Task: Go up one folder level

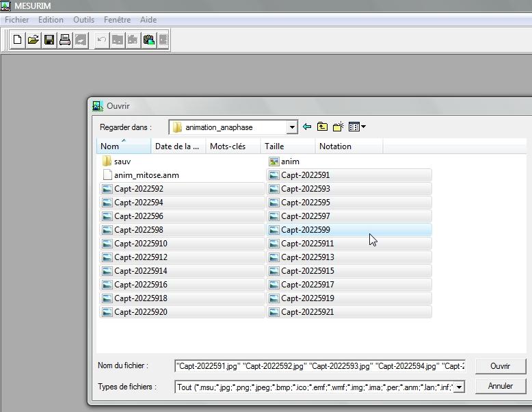Action: pyautogui.click(x=322, y=127)
